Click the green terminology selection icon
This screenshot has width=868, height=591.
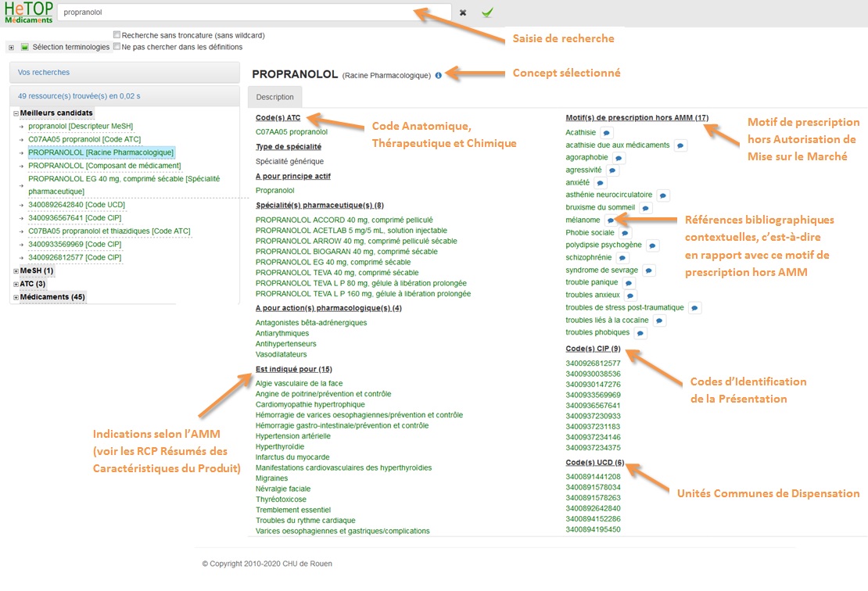(x=24, y=47)
